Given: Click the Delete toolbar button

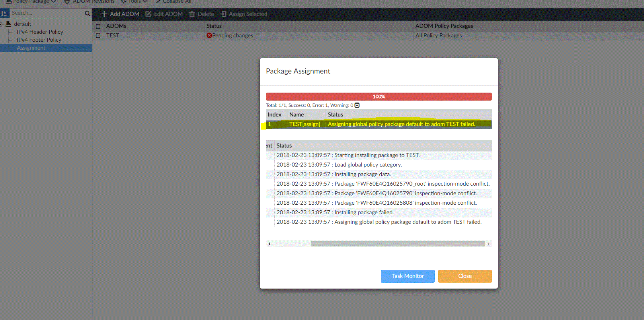Looking at the screenshot, I should tap(201, 14).
